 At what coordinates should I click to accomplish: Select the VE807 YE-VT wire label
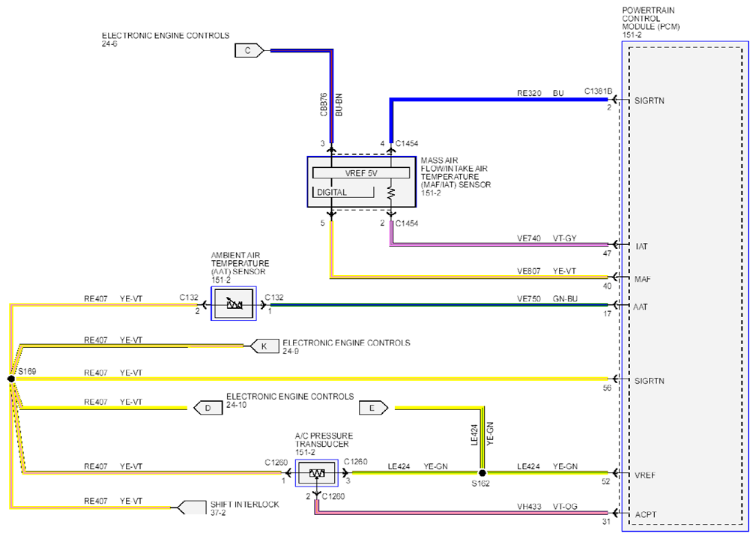(546, 271)
